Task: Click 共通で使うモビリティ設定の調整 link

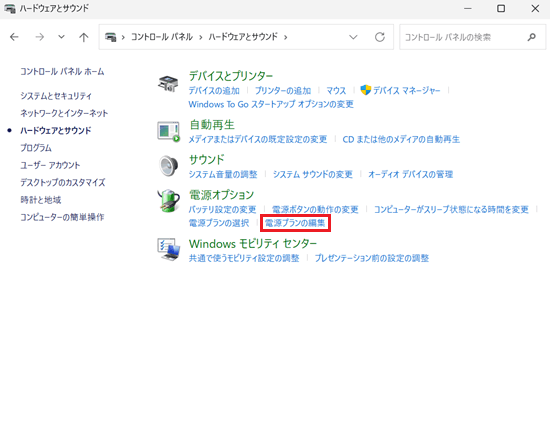Action: [x=244, y=258]
